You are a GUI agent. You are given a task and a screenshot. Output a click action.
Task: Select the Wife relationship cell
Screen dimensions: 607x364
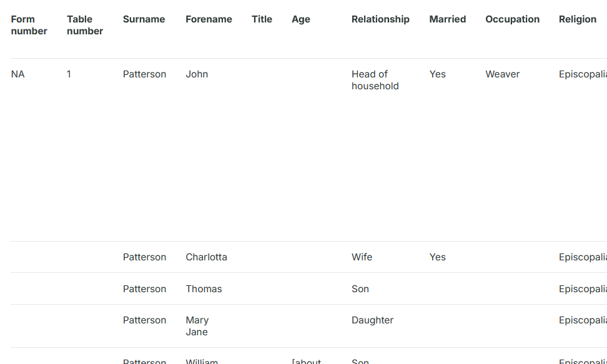click(362, 257)
